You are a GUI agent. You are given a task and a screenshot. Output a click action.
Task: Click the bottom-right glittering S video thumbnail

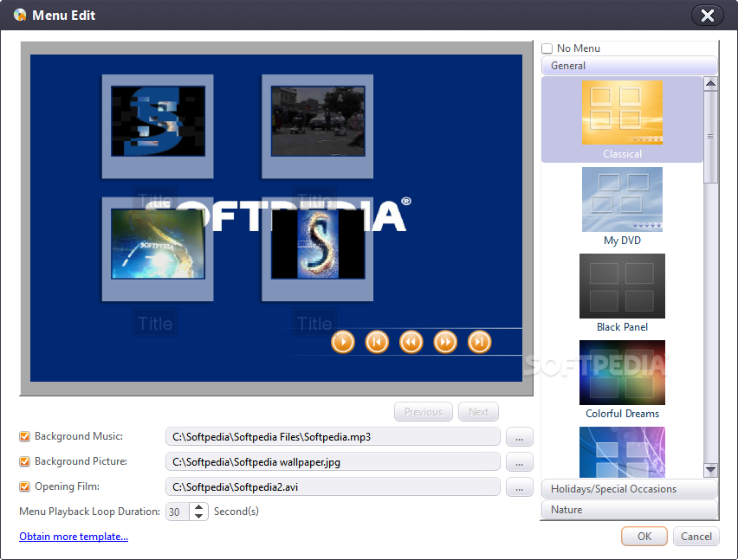pyautogui.click(x=318, y=243)
